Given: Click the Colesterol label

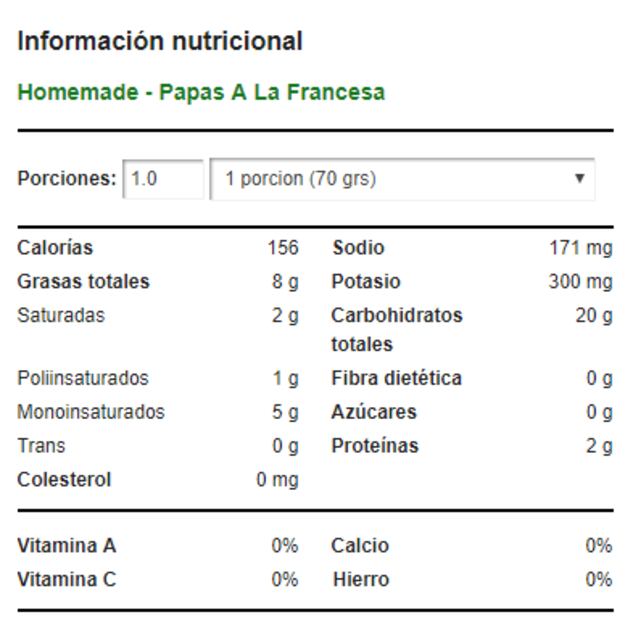Looking at the screenshot, I should (64, 480).
